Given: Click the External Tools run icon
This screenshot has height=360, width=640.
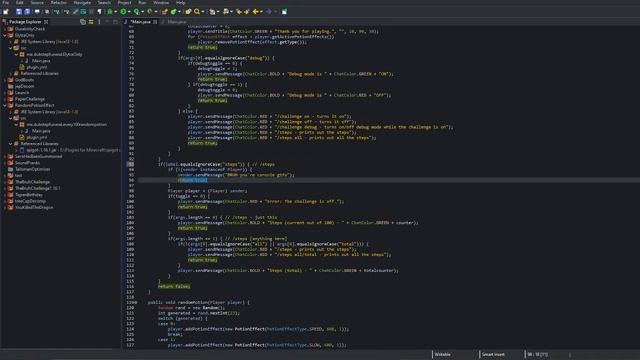Looking at the screenshot, I should click(150, 12).
